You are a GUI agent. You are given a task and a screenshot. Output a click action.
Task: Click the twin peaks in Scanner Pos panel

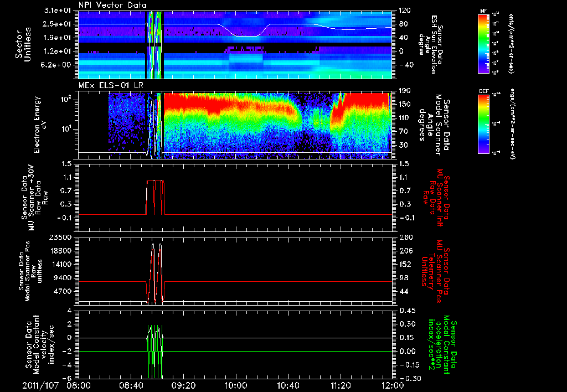[x=156, y=273]
